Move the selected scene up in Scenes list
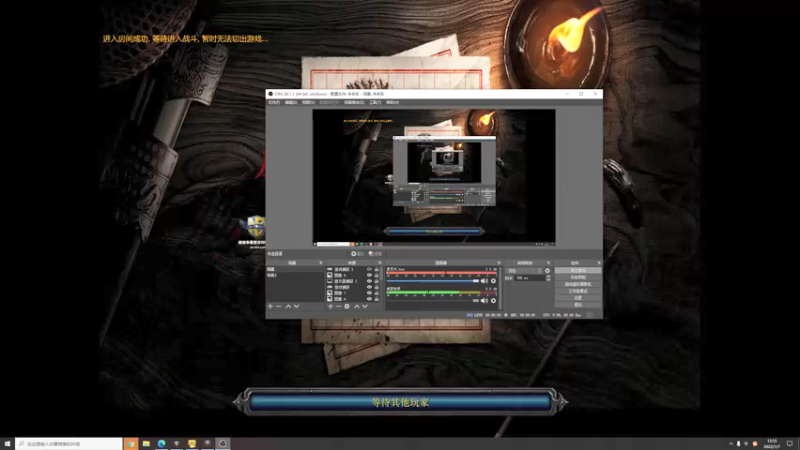The height and width of the screenshot is (450, 800). 288,306
